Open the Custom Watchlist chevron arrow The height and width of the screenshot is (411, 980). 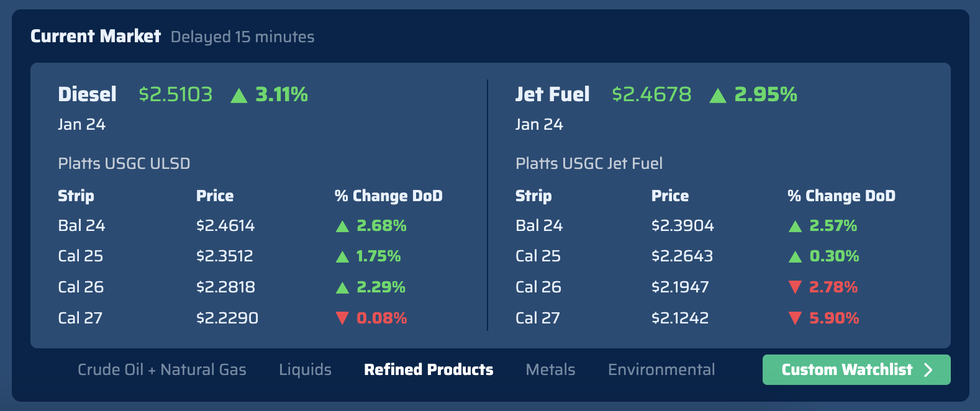pos(929,369)
